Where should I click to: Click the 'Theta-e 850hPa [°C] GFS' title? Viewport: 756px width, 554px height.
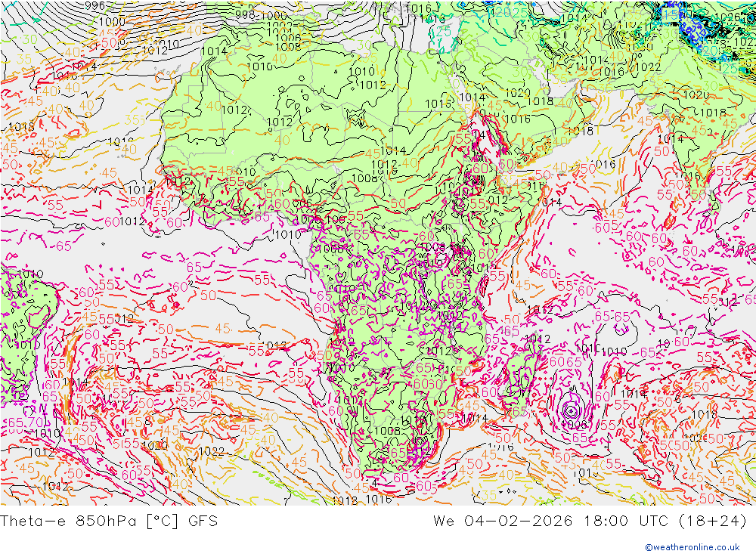click(109, 522)
